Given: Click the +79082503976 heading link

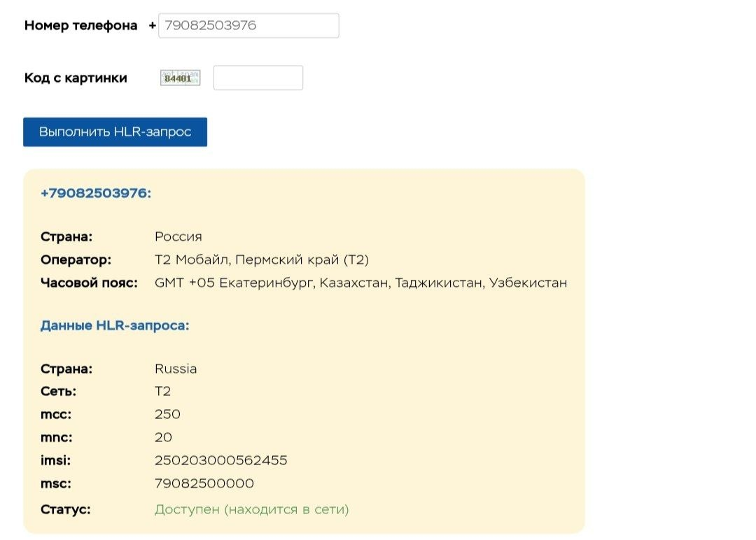Looking at the screenshot, I should click(x=95, y=194).
